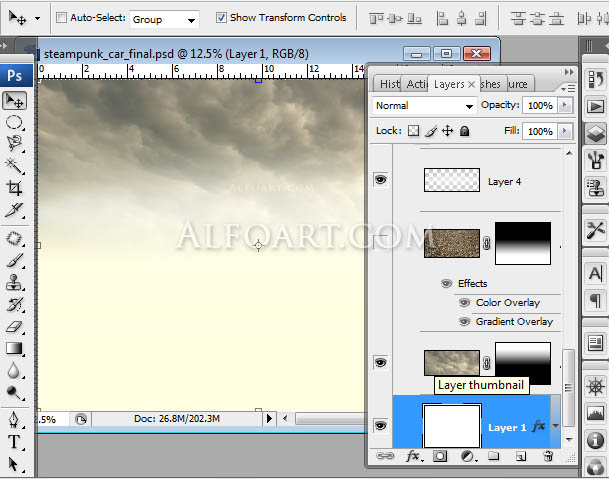Select the Slice tool
The width and height of the screenshot is (609, 479).
point(14,210)
